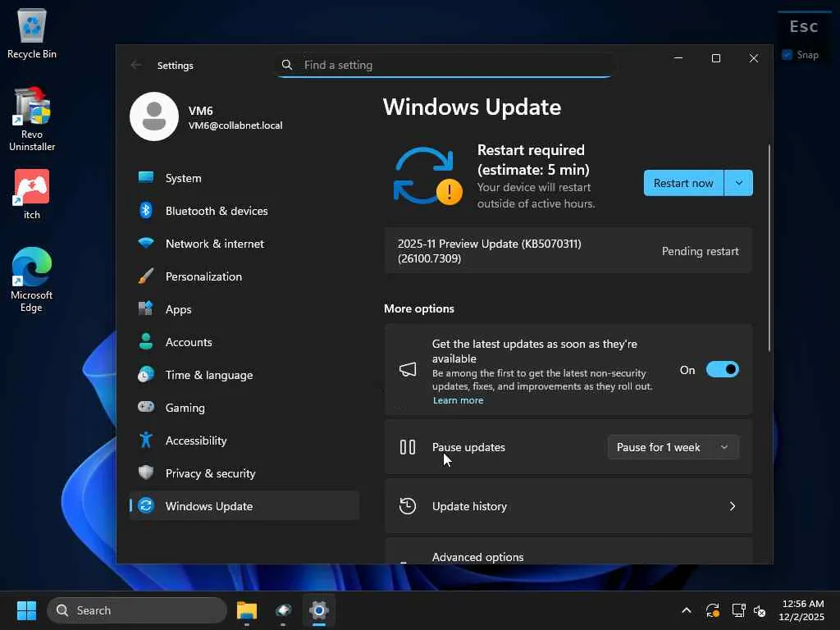Click the Windows Update sync icon in sidebar
This screenshot has width=840, height=630.
(x=146, y=505)
